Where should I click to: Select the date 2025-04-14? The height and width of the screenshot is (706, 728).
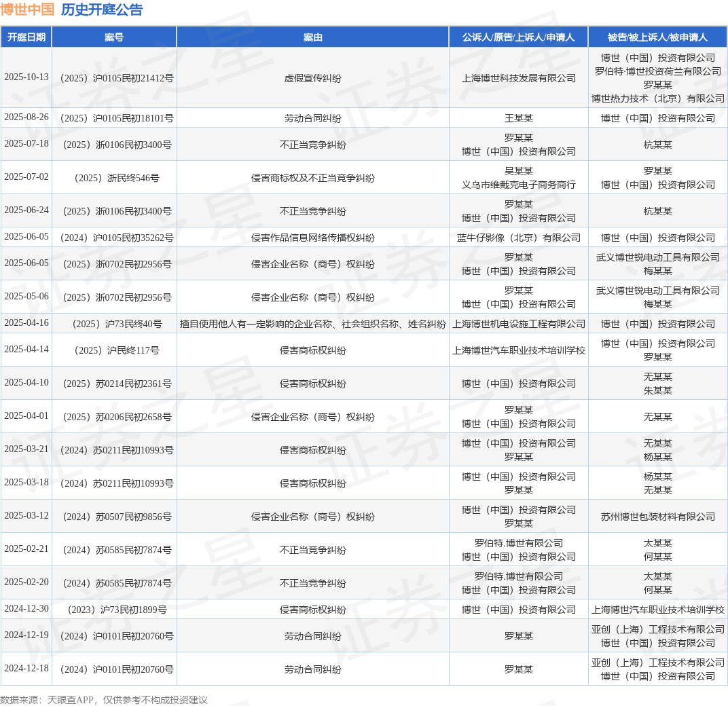pos(26,349)
